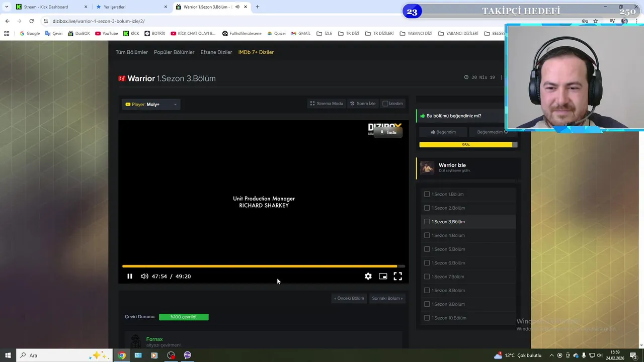Screen dimensions: 644x362
Task: Open the KİCK bookmark
Action: point(131,34)
